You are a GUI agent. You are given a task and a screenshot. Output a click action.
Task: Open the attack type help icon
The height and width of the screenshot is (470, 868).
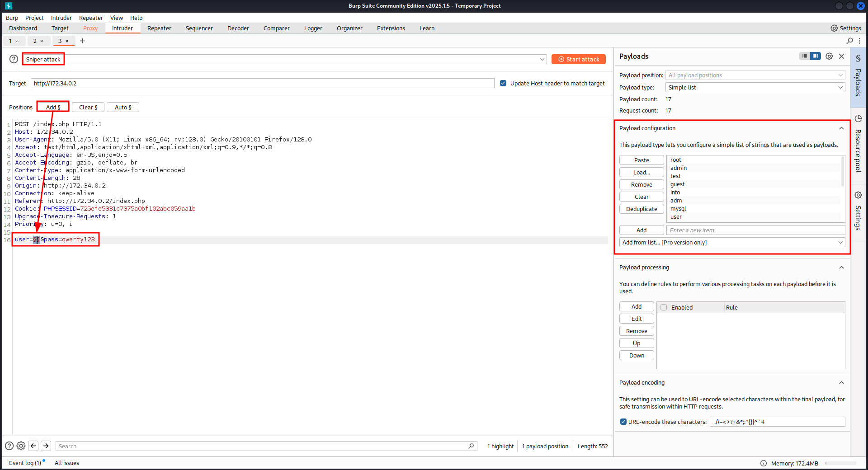click(14, 59)
